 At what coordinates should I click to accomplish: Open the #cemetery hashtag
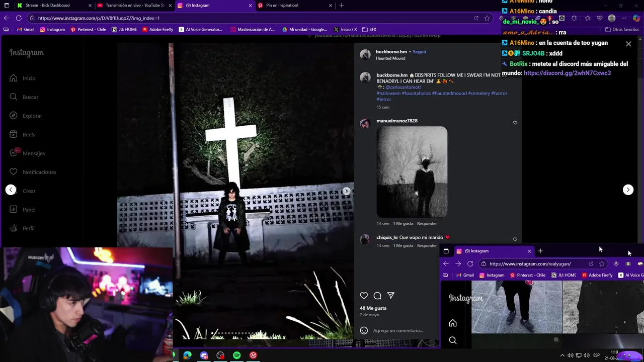point(478,94)
